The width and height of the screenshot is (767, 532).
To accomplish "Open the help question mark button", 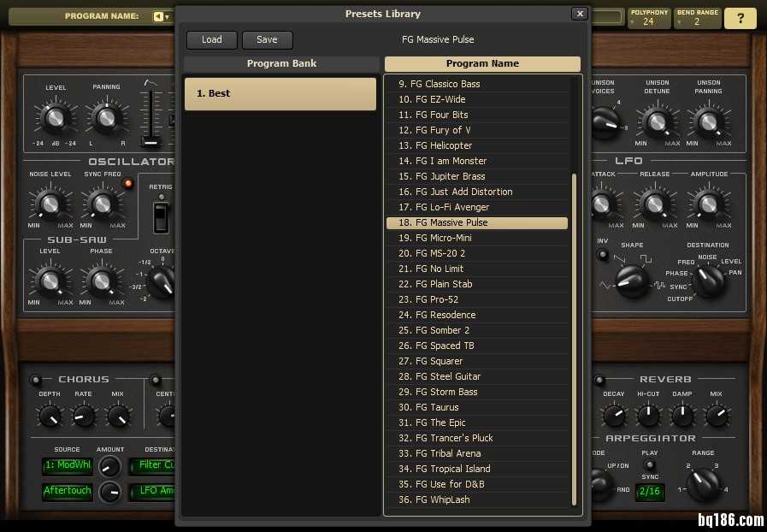I will pos(740,19).
